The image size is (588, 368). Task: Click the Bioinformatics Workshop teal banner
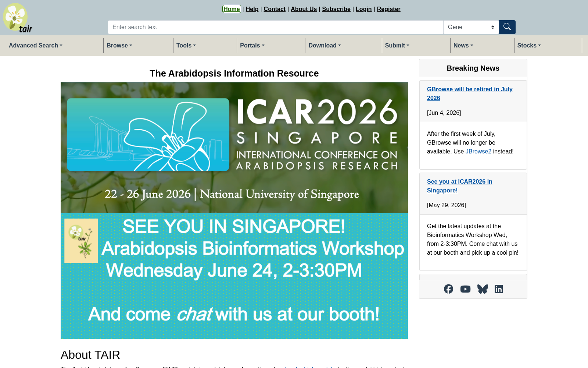[234, 276]
